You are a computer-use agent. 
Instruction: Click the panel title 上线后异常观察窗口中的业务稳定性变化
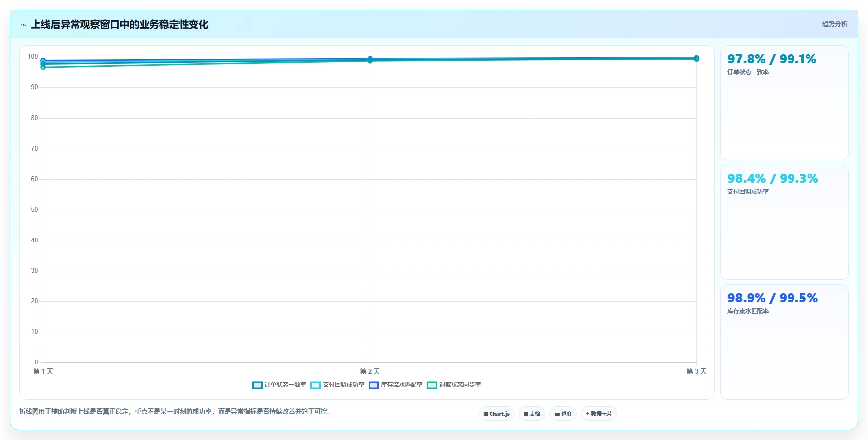(119, 25)
